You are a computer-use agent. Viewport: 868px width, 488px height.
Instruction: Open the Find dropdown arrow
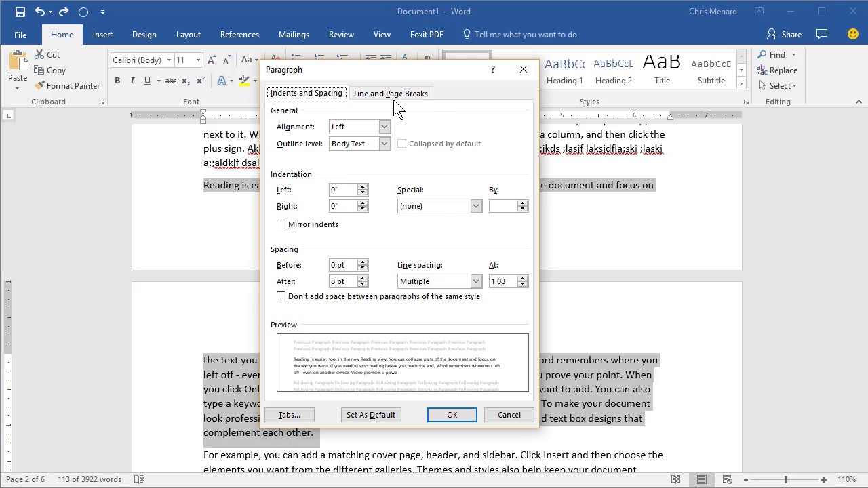[793, 54]
